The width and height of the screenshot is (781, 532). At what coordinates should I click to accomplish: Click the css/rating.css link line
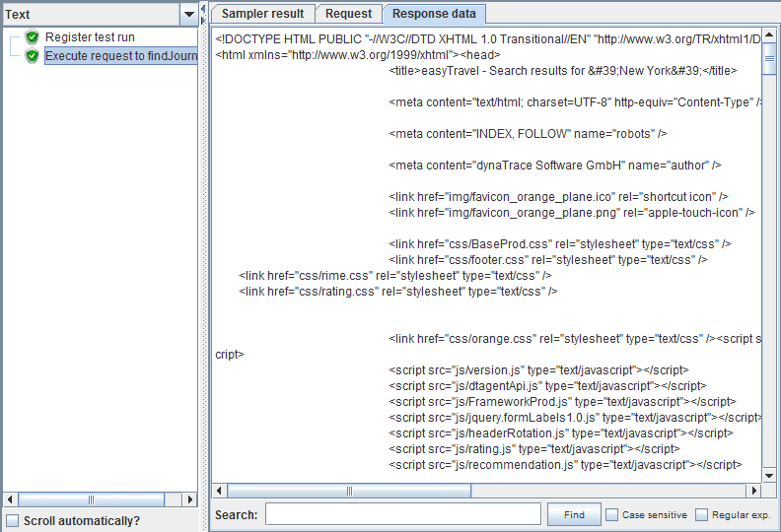tap(398, 292)
